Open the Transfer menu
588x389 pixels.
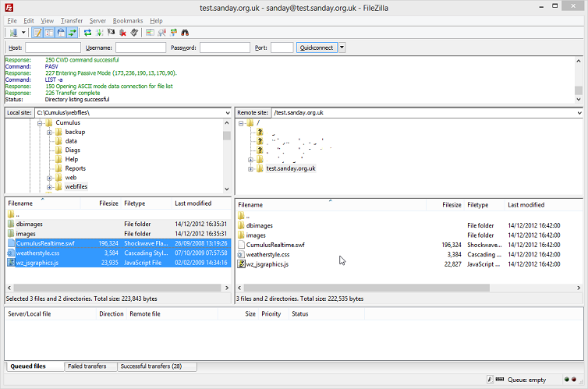[x=71, y=20]
